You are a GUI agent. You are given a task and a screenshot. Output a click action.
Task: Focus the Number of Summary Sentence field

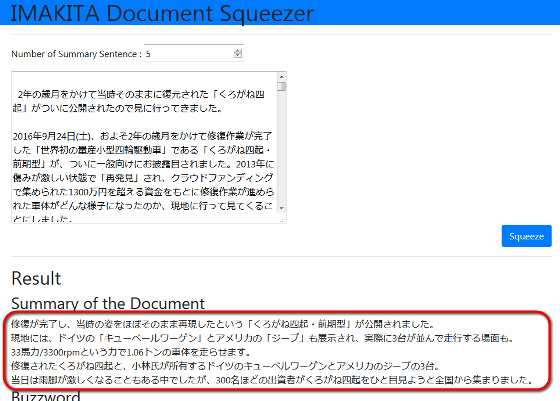pos(194,53)
